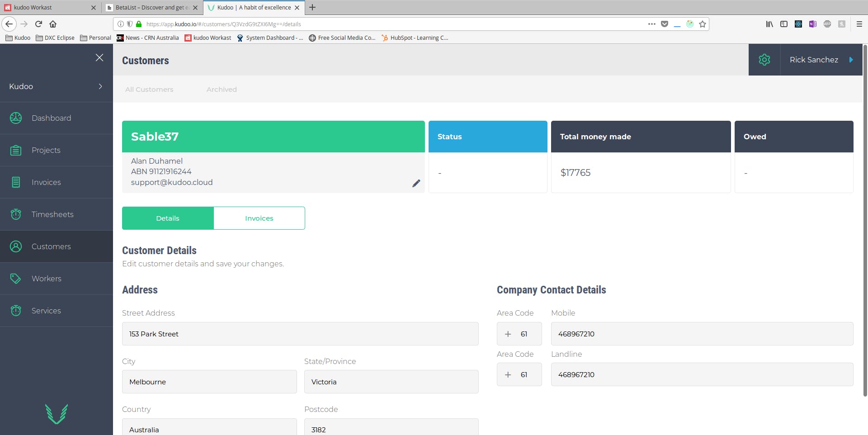Click the page vertical scrollbar

pos(865,221)
